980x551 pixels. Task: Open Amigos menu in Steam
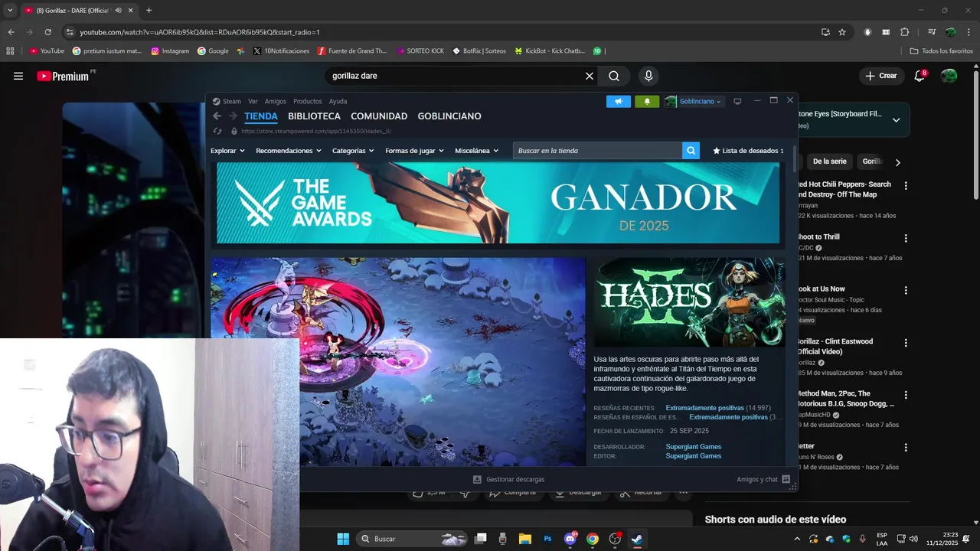276,101
